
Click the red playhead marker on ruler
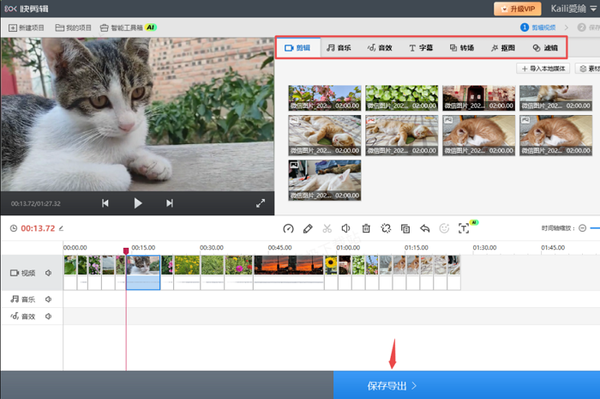126,251
